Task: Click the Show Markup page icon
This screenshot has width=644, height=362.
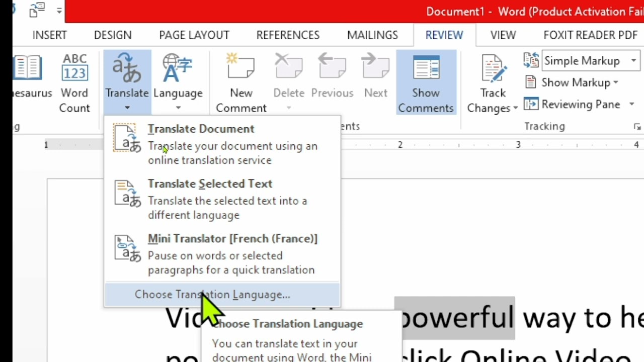Action: [530, 82]
